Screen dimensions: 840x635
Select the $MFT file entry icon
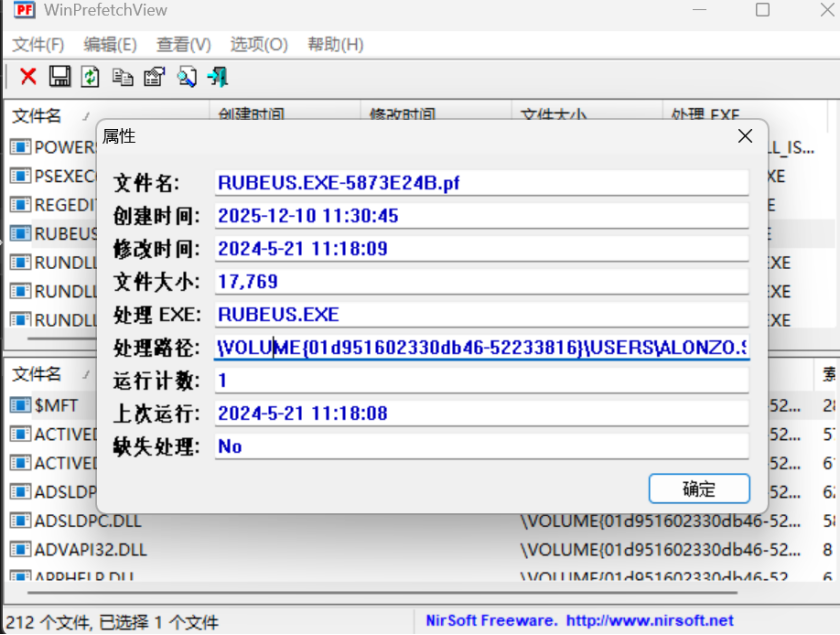21,405
